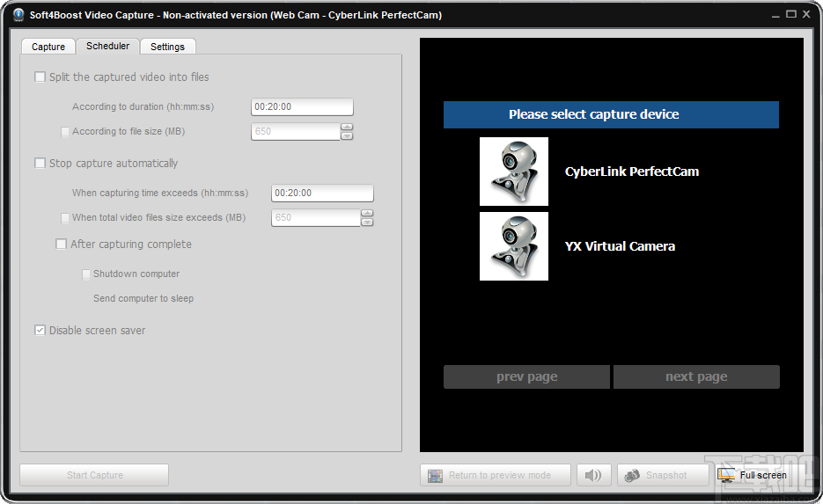823x504 pixels.
Task: Click Return to preview mode button
Action: pos(495,475)
